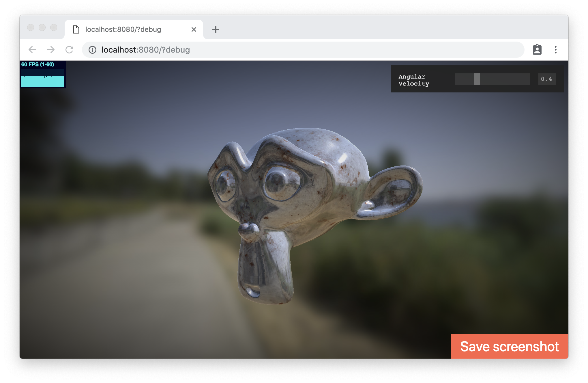Open the browser three-dot menu
Viewport: 588px width, 383px height.
[x=555, y=50]
